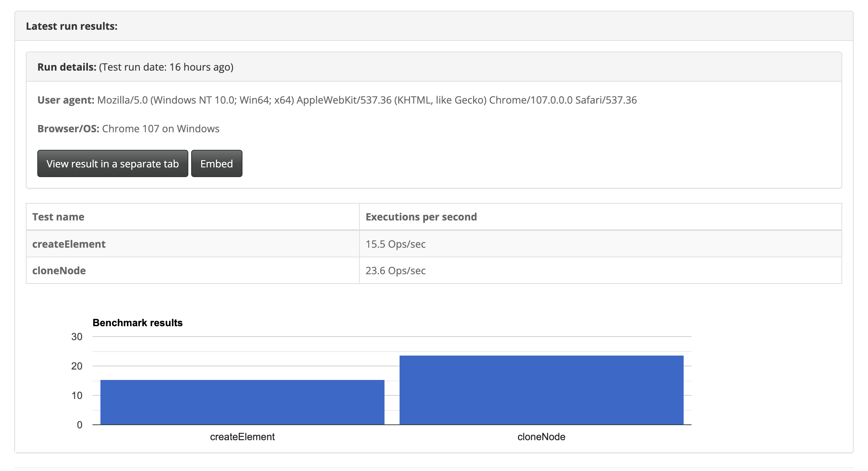Click the Latest run results heading

tap(72, 26)
